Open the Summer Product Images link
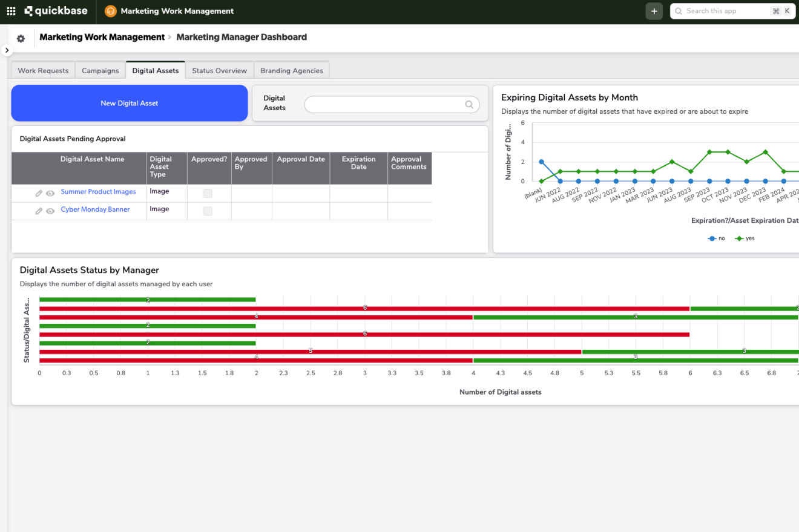The width and height of the screenshot is (799, 532). point(98,192)
